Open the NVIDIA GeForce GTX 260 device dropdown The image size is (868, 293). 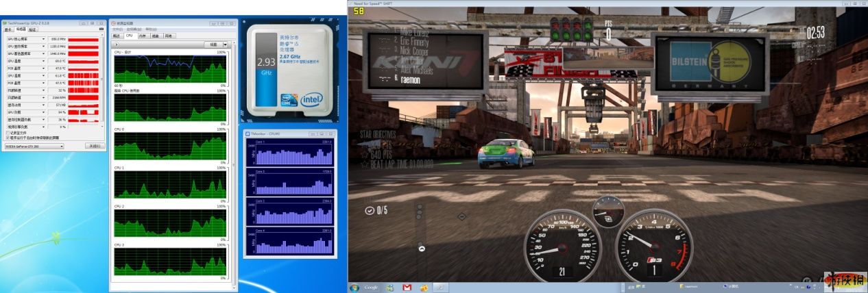[x=34, y=146]
